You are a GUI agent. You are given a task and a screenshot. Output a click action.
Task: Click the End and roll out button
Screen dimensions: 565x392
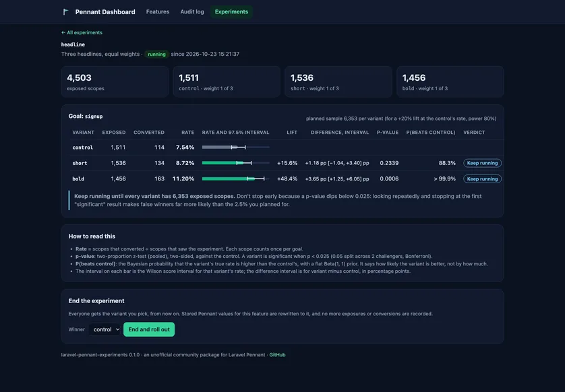(x=149, y=329)
